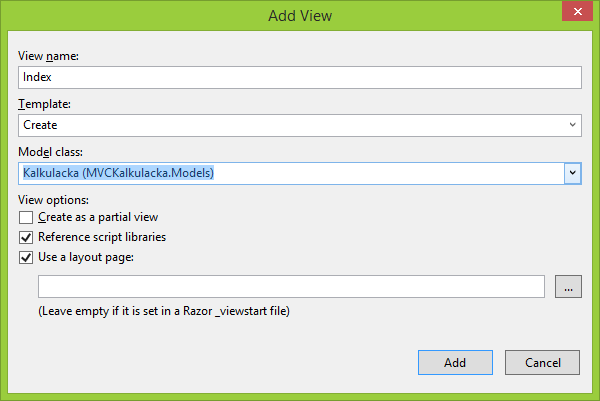Click the layout page path field
The height and width of the screenshot is (401, 600).
tap(291, 286)
